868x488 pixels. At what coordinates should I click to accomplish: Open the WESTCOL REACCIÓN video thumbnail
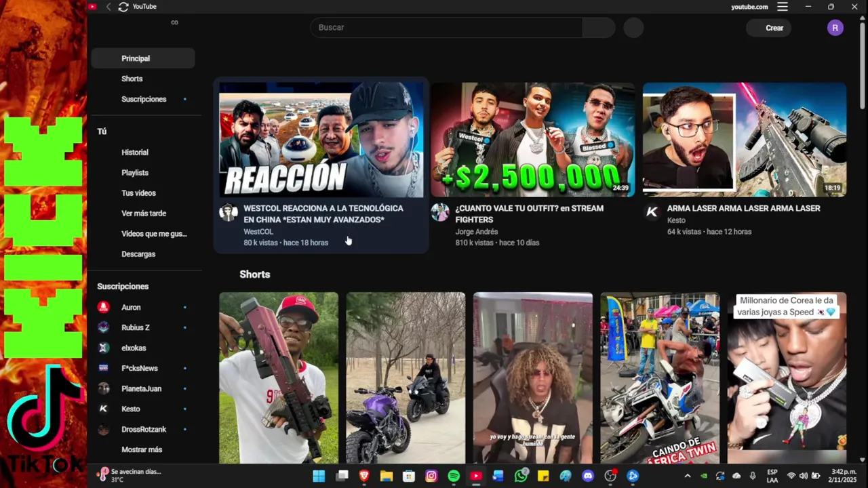(x=321, y=140)
